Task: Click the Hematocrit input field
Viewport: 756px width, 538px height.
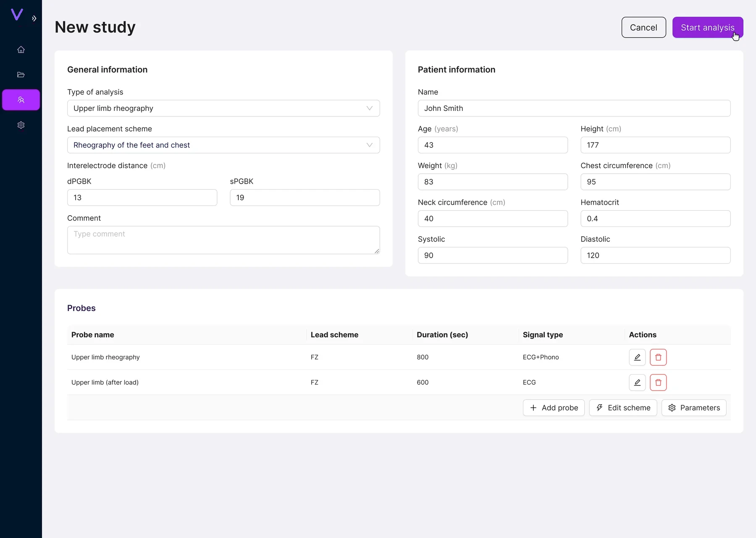Action: (x=656, y=219)
